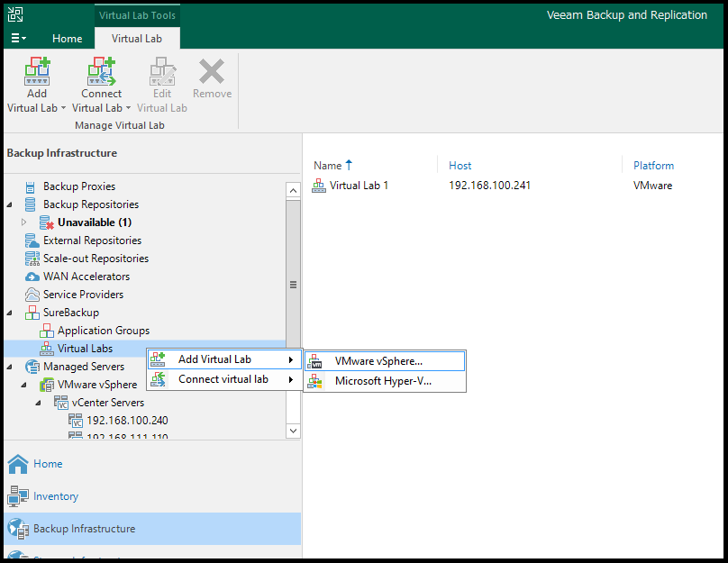Expand the Unavailable (1) repository node
Screen dimensions: 728x563
tap(23, 222)
